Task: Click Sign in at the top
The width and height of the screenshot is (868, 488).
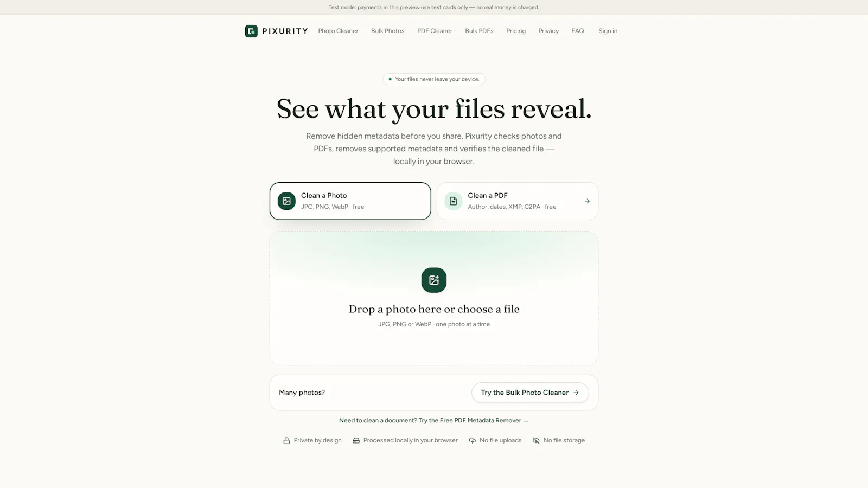Action: click(x=608, y=31)
